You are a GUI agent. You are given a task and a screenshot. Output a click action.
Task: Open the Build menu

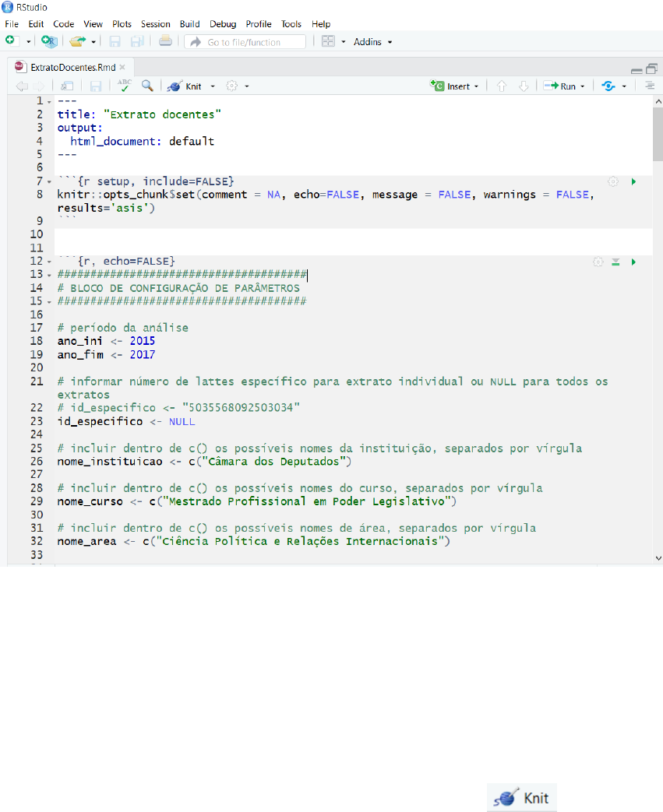pos(190,24)
